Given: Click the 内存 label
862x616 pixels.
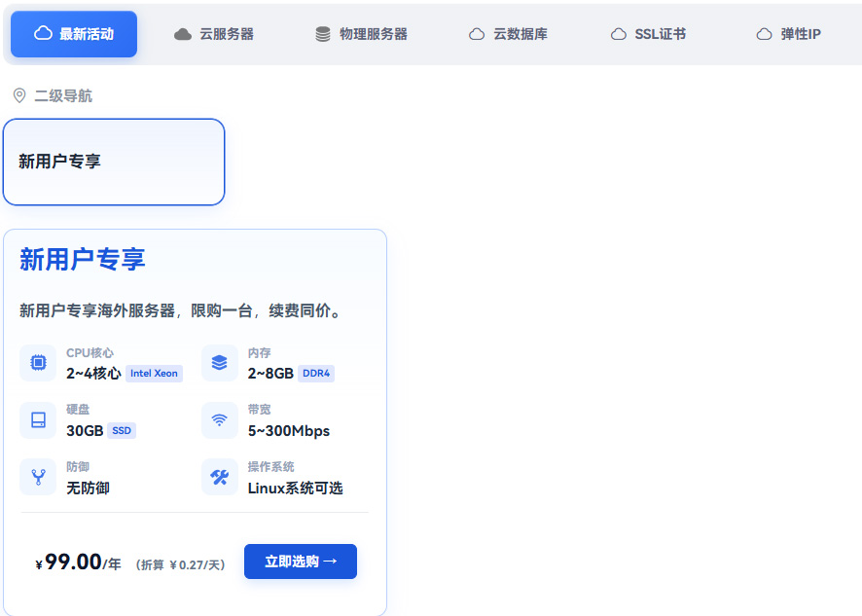Looking at the screenshot, I should [259, 352].
